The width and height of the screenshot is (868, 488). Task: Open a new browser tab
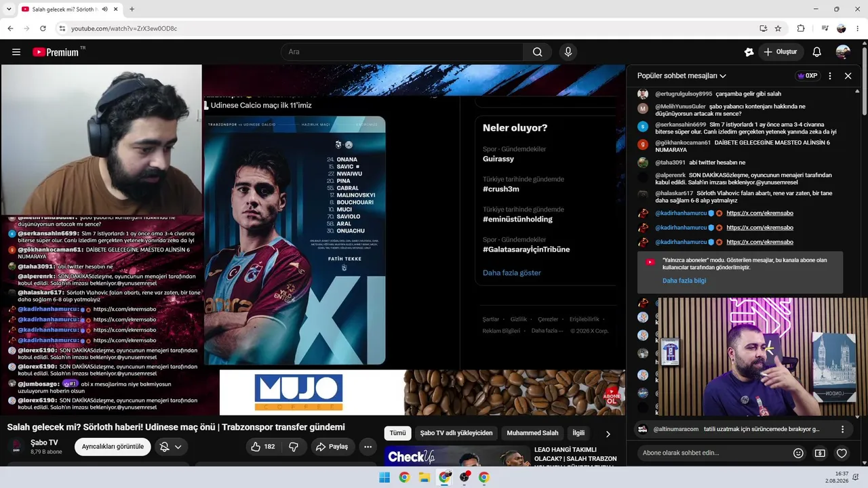[x=132, y=9]
